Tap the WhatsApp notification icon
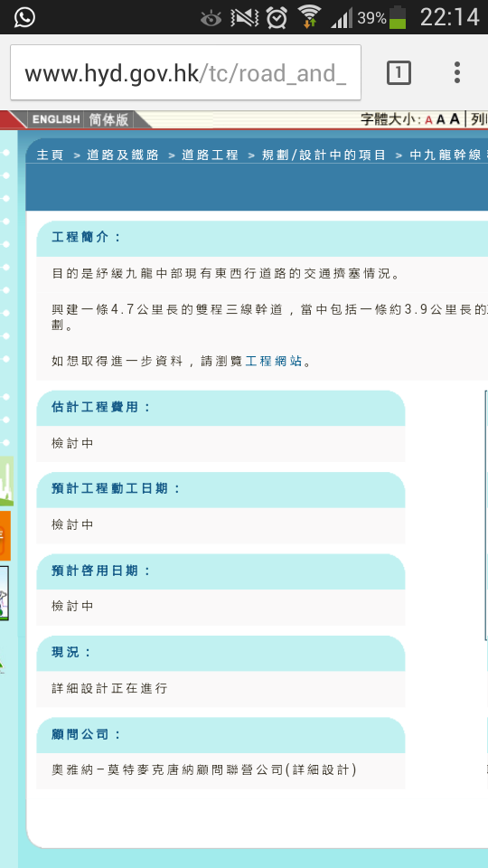 [x=24, y=17]
